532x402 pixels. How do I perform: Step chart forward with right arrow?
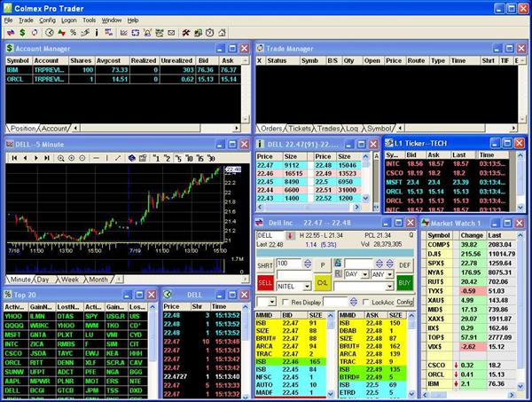pos(36,158)
